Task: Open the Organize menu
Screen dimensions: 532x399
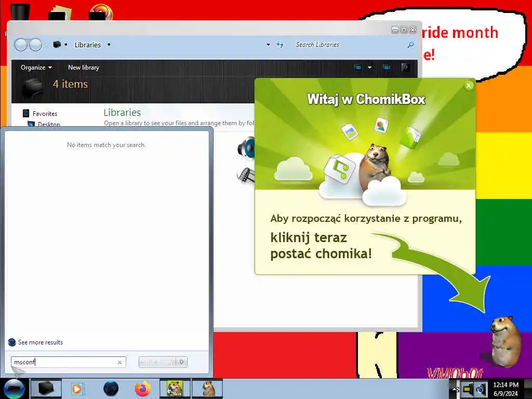Action: click(x=36, y=67)
